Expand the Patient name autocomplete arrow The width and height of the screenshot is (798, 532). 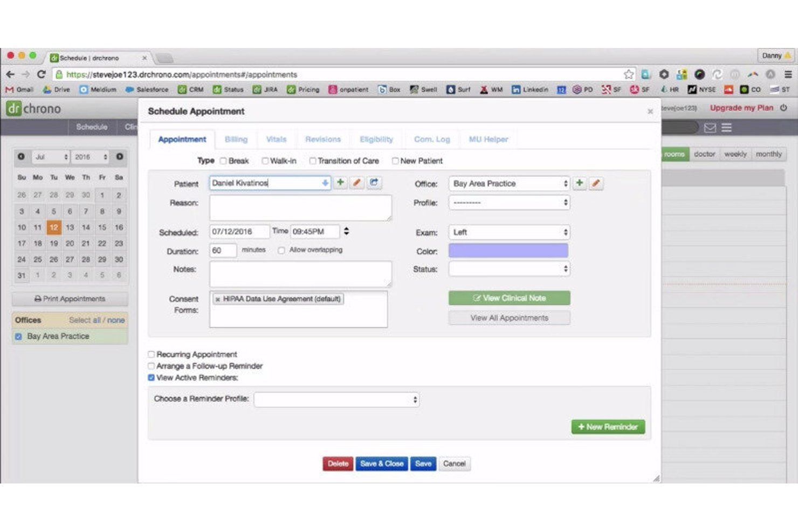325,183
